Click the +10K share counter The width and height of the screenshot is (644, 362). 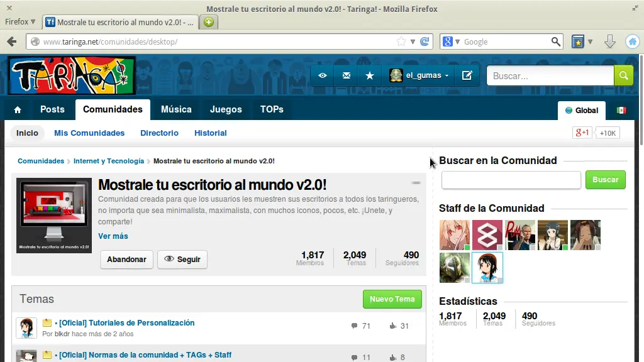608,133
